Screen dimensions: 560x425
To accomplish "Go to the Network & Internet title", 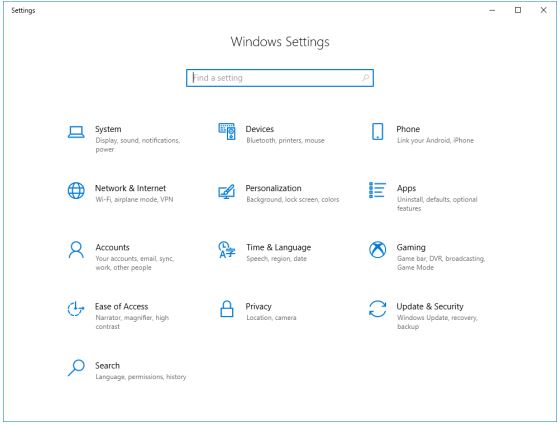I will (130, 188).
